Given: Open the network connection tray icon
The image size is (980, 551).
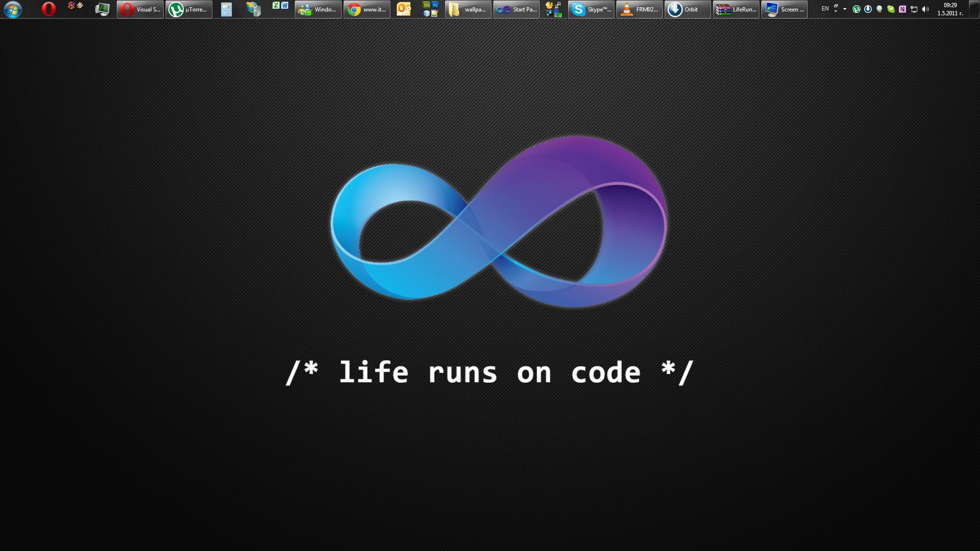Looking at the screenshot, I should click(x=914, y=9).
